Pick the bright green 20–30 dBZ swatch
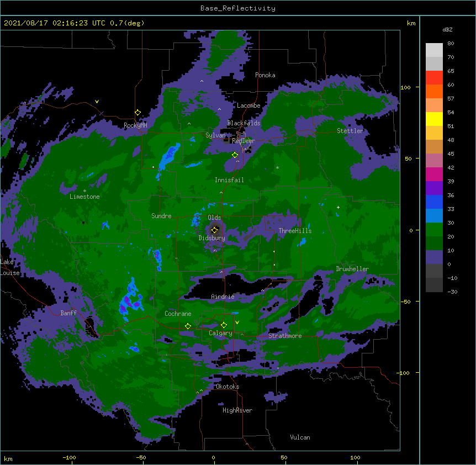Viewport: 476px width, 465px height. [x=434, y=230]
